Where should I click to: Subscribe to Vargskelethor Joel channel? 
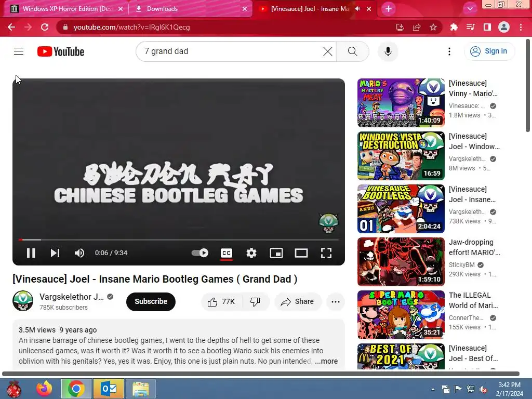[x=151, y=301]
